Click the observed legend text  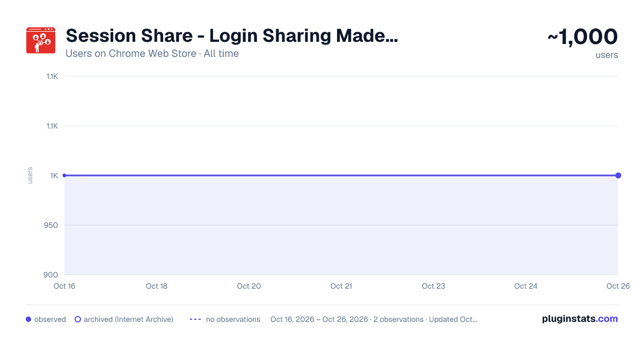[50, 319]
